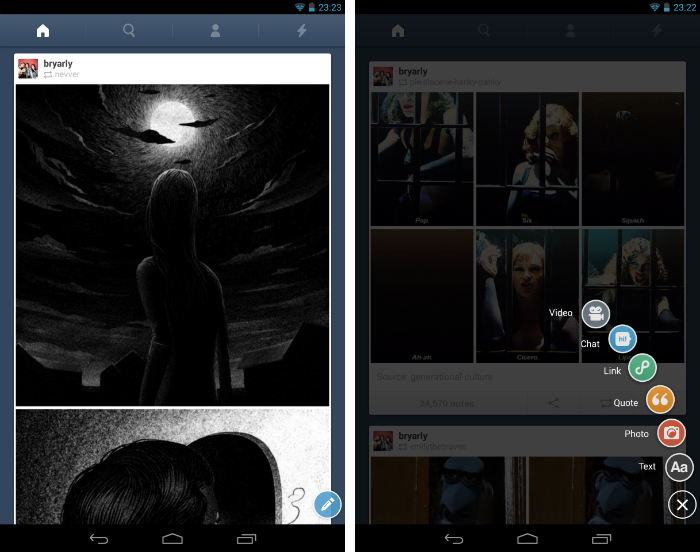The image size is (700, 552).
Task: Open the Account tab in left screen
Action: [x=215, y=30]
